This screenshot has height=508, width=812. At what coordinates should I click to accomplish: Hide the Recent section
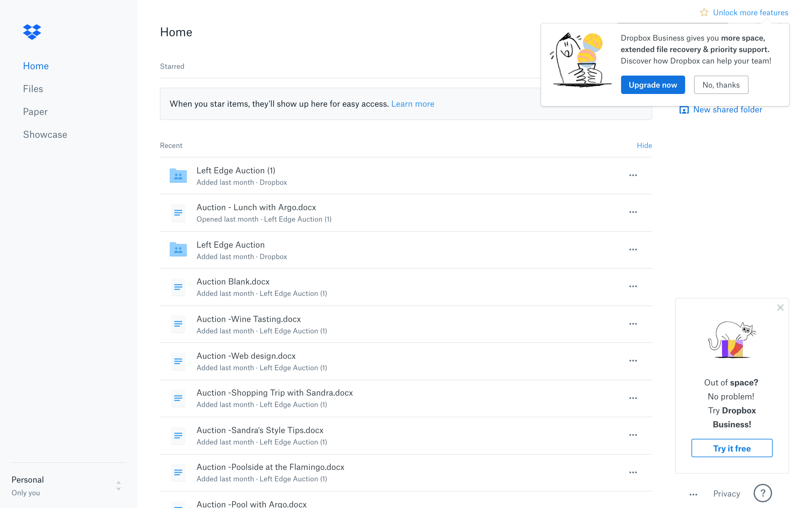(644, 145)
